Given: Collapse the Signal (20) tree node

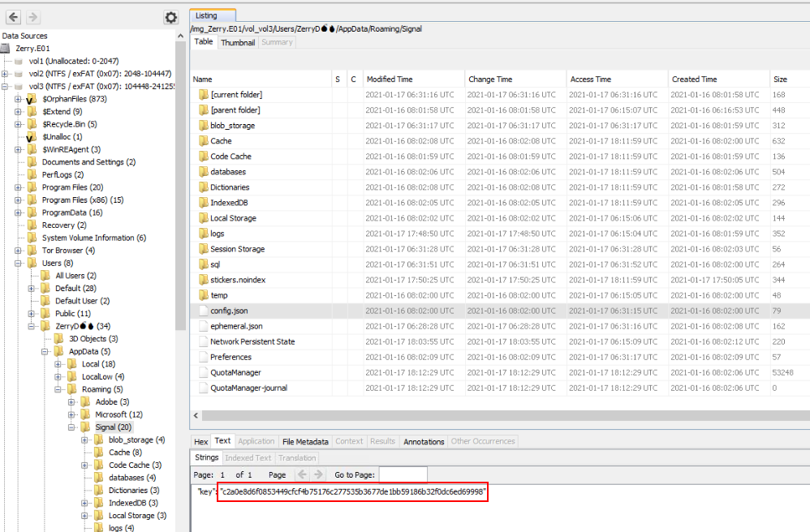Looking at the screenshot, I should (71, 427).
